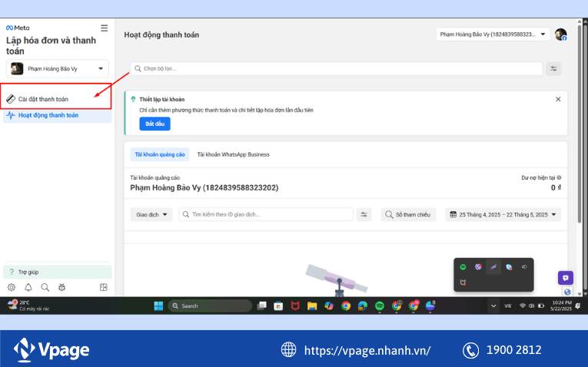588x367 pixels.
Task: Open Microsoft Edge from the taskbar
Action: pyautogui.click(x=363, y=306)
